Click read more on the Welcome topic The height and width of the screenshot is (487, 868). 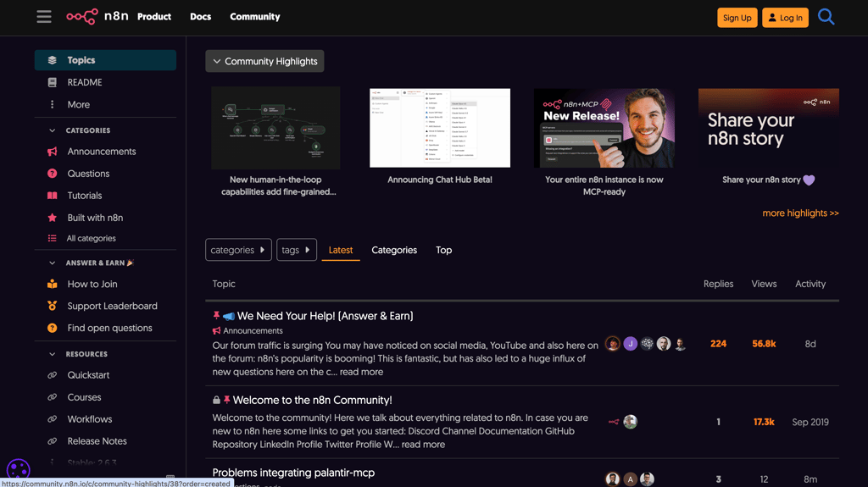[x=423, y=445]
